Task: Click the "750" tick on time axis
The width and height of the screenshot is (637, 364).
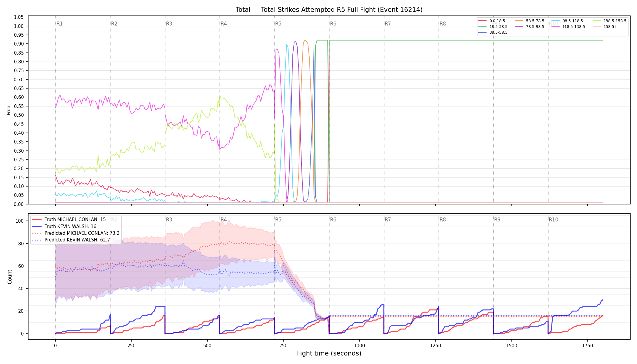Action: pyautogui.click(x=283, y=345)
